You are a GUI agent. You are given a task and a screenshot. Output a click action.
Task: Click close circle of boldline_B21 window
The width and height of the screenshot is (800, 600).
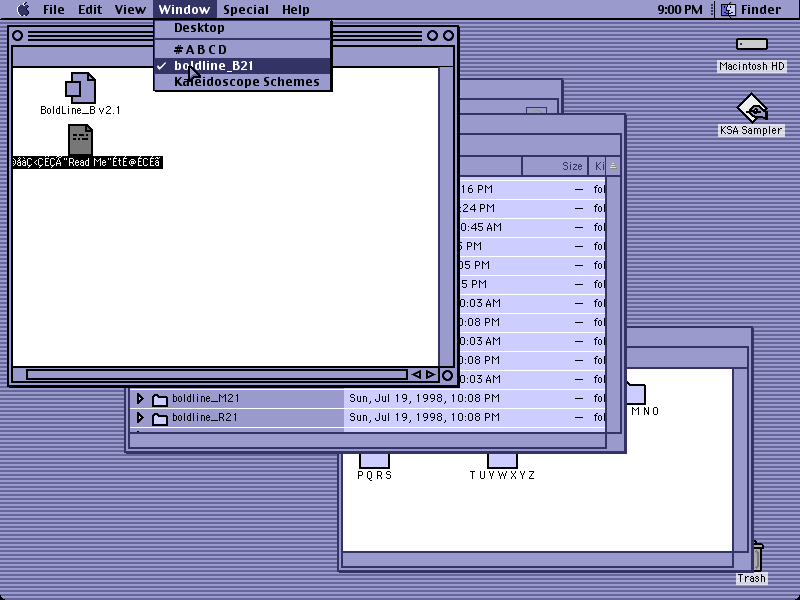pyautogui.click(x=17, y=36)
